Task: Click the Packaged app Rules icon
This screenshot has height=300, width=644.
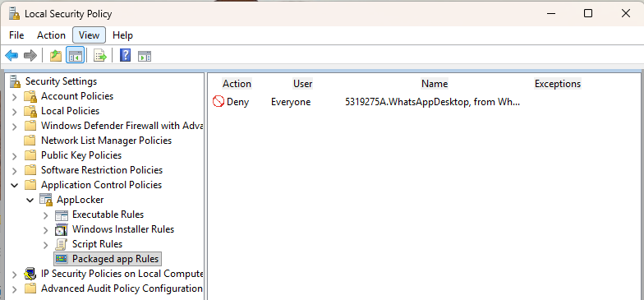Action: coord(62,259)
